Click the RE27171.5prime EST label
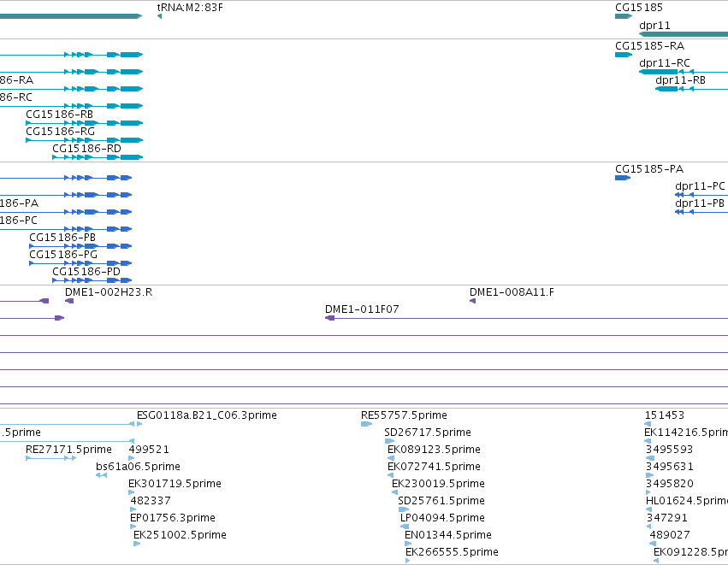Viewport: 728px width, 565px height. coord(68,450)
